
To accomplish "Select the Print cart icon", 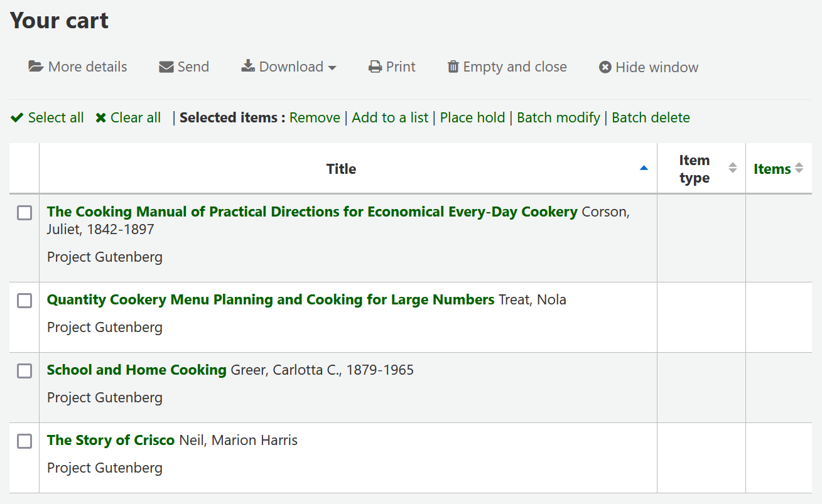I will click(x=375, y=66).
